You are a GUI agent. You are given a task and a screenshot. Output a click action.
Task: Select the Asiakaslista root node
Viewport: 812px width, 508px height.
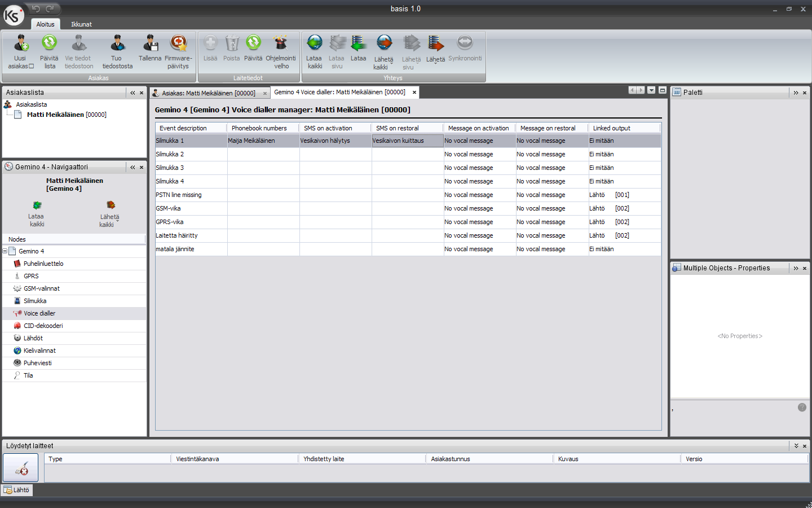[32, 104]
